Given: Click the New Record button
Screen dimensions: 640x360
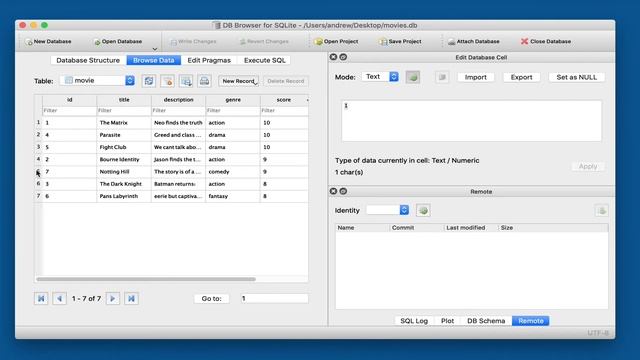Looking at the screenshot, I should (x=239, y=81).
